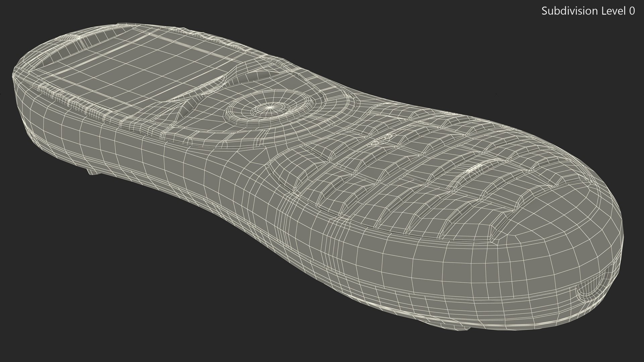Click bright ridged key near keypad's rounded end
The height and width of the screenshot is (362, 644).
click(476, 168)
